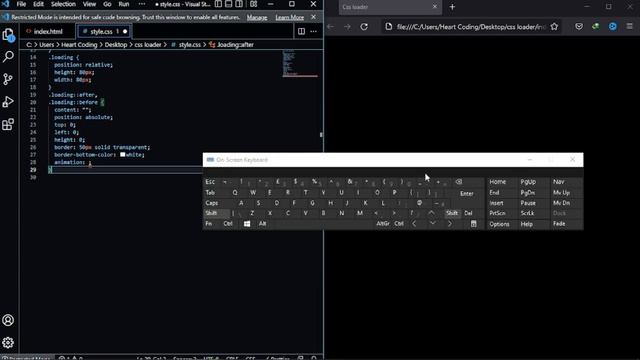
Task: Click the Windows key on On-Screen Keyboard
Action: coord(247,224)
